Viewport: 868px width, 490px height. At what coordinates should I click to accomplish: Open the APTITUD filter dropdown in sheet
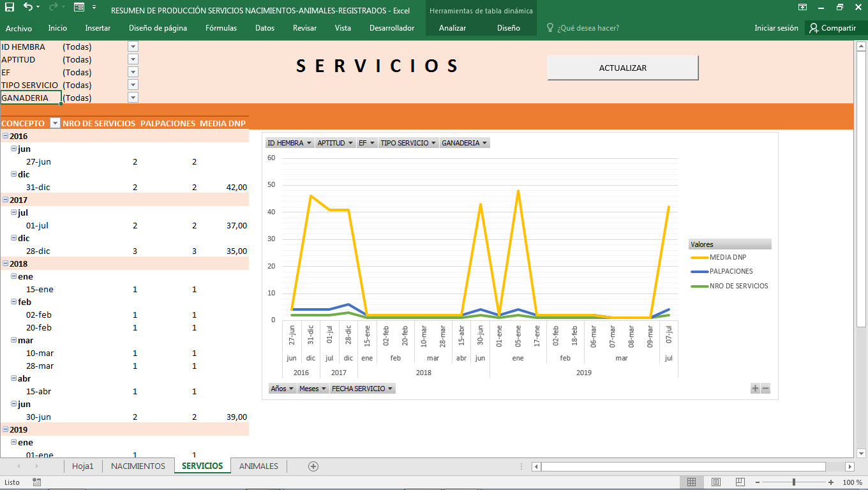click(x=133, y=59)
